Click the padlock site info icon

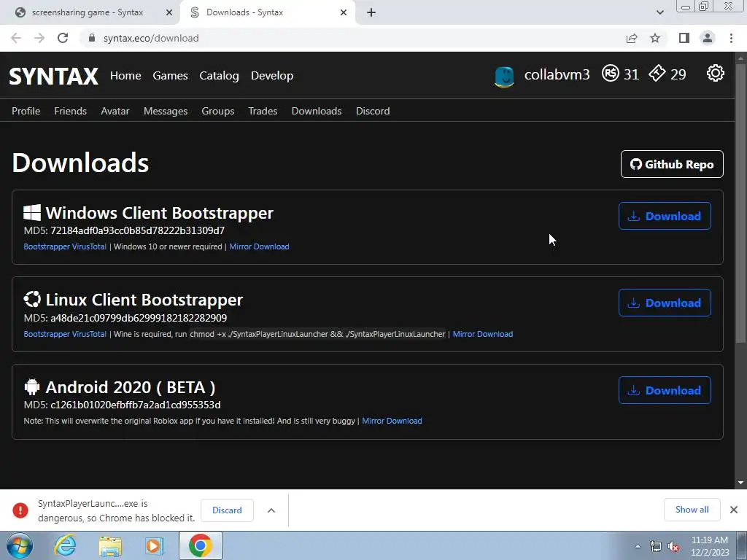[92, 38]
